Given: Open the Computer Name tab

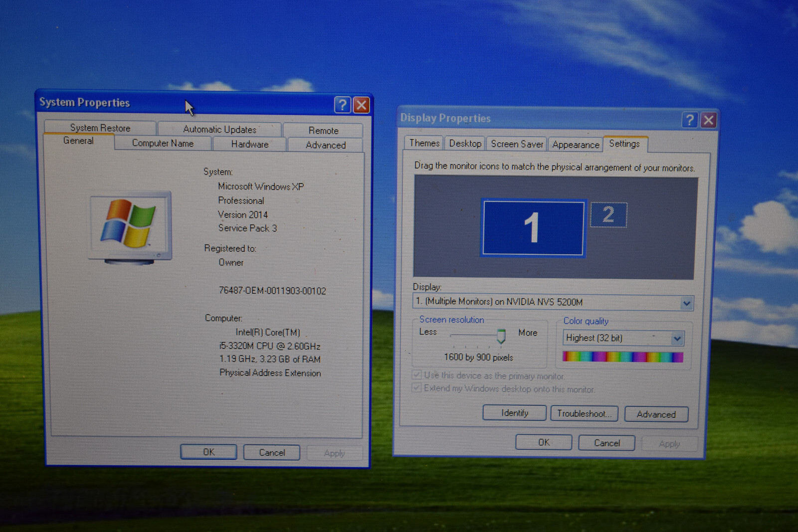Looking at the screenshot, I should [163, 143].
